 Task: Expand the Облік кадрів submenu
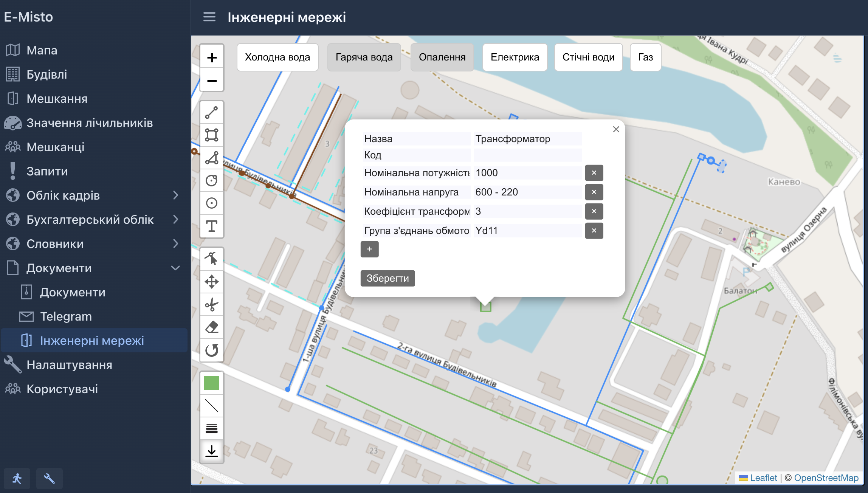(x=175, y=195)
